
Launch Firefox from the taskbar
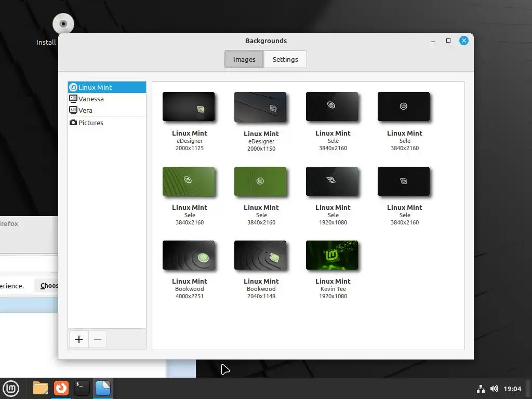coord(61,388)
